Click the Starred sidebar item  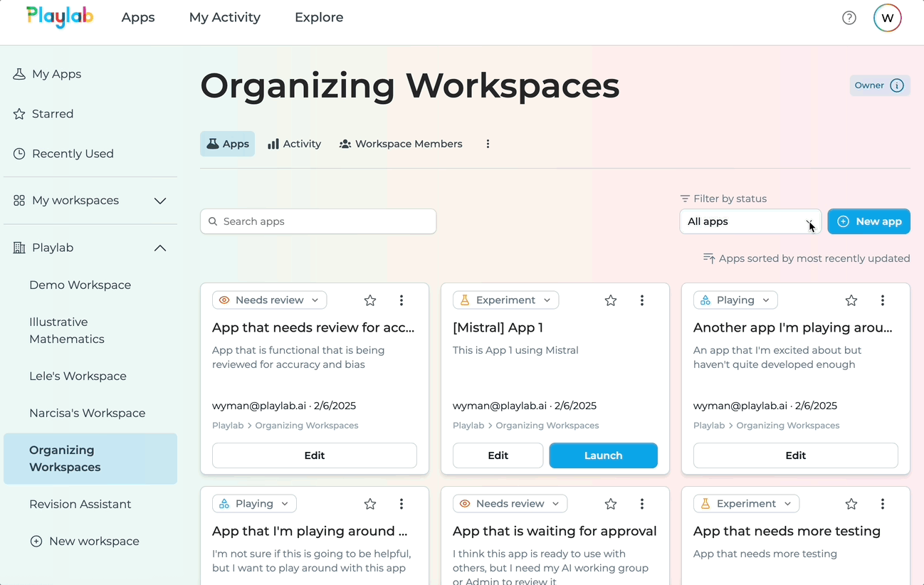pos(53,113)
